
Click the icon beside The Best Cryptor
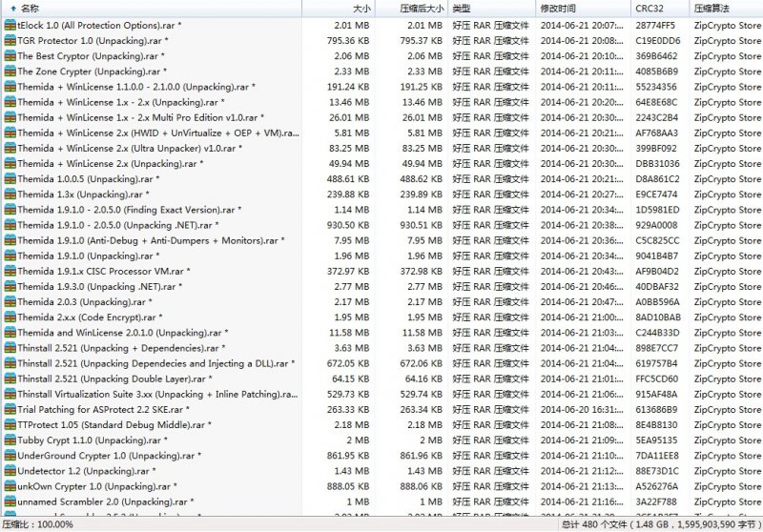point(10,56)
